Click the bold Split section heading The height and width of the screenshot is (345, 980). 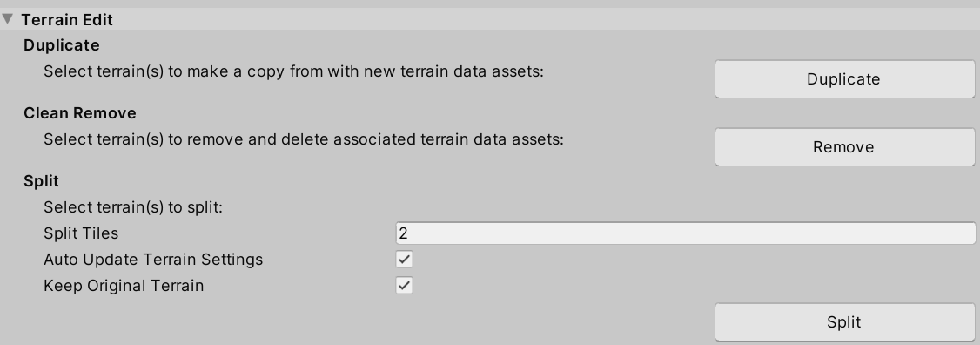(x=41, y=181)
